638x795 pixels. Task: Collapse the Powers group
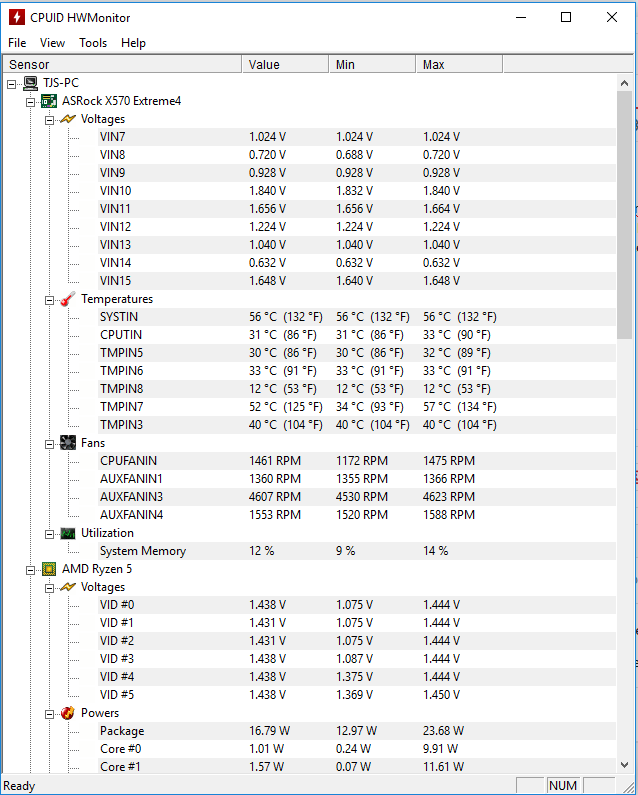click(x=49, y=714)
